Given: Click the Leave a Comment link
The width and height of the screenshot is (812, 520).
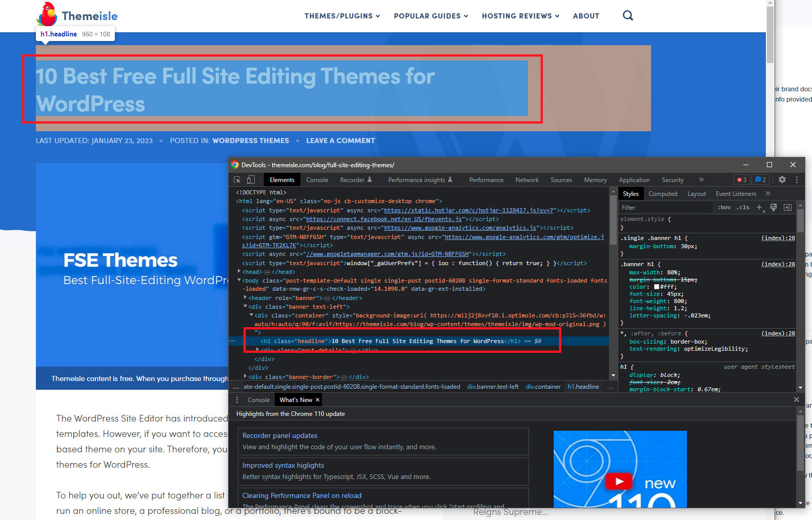Looking at the screenshot, I should click(340, 141).
